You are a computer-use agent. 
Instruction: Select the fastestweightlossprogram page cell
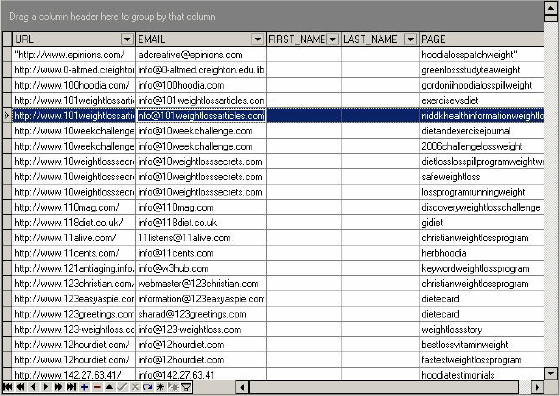click(482, 360)
